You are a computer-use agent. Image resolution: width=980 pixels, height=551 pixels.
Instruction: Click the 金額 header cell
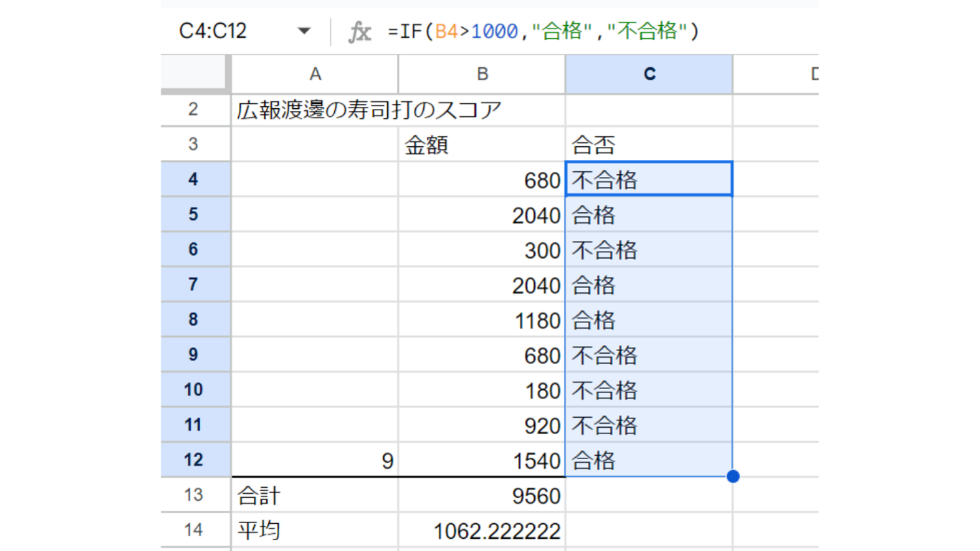click(x=482, y=144)
